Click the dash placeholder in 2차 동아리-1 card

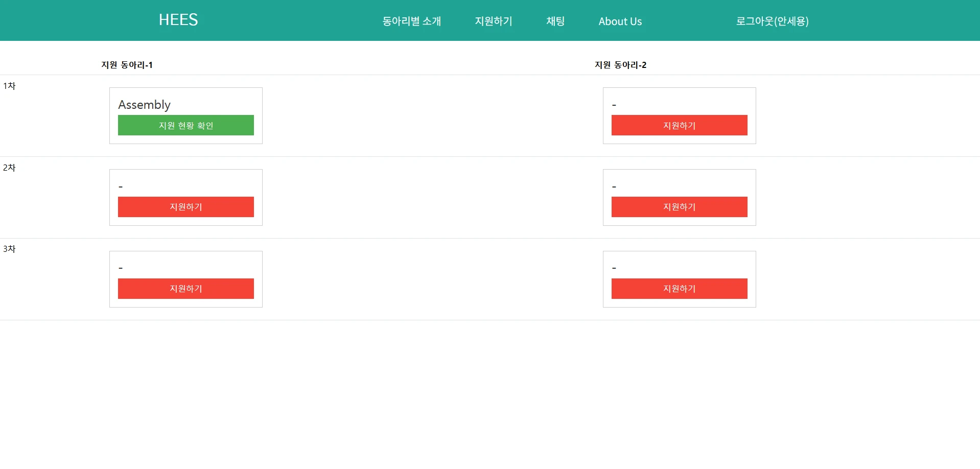(121, 187)
